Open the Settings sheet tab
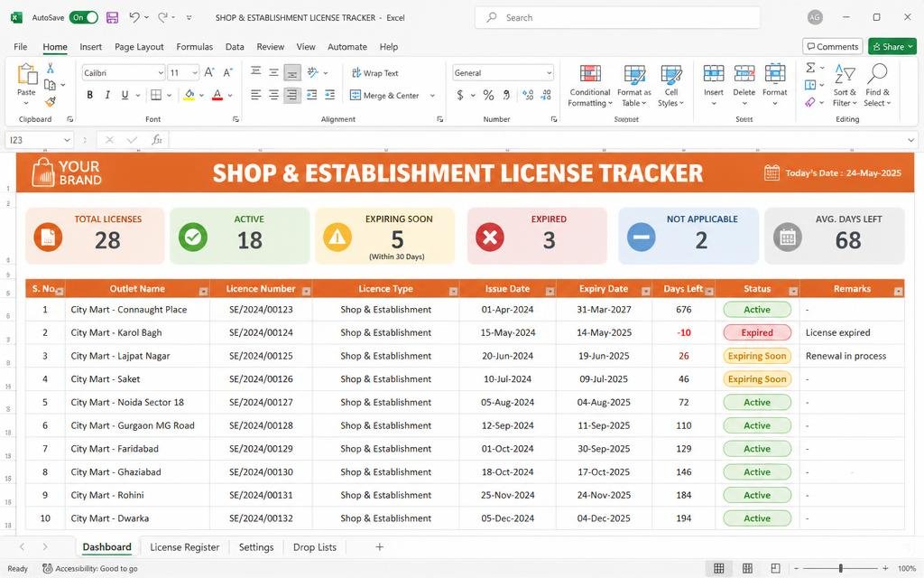This screenshot has height=578, width=924. coord(256,547)
